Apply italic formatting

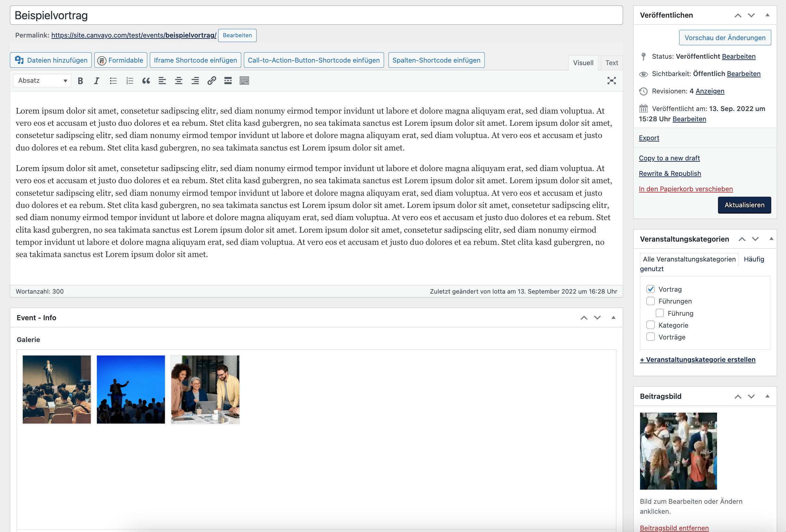97,81
